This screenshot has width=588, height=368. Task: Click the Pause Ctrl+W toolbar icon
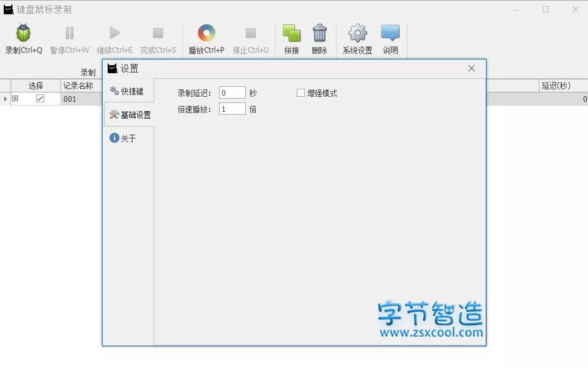point(69,33)
